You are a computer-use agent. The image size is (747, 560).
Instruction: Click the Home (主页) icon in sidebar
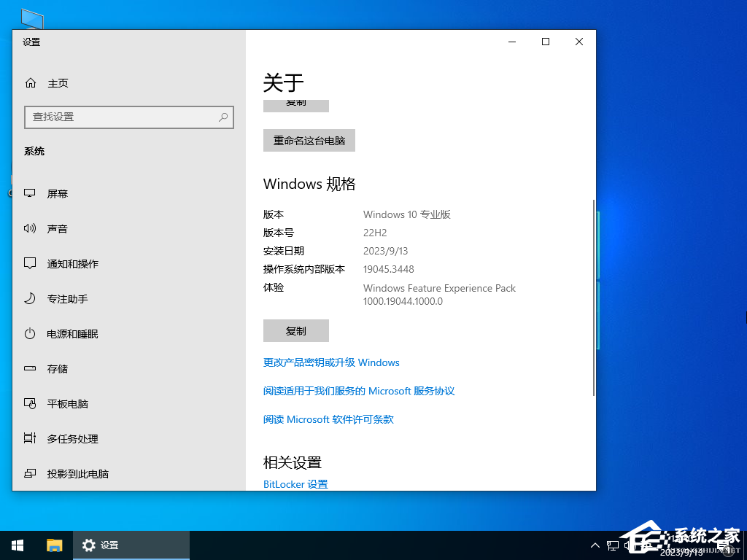pos(31,83)
